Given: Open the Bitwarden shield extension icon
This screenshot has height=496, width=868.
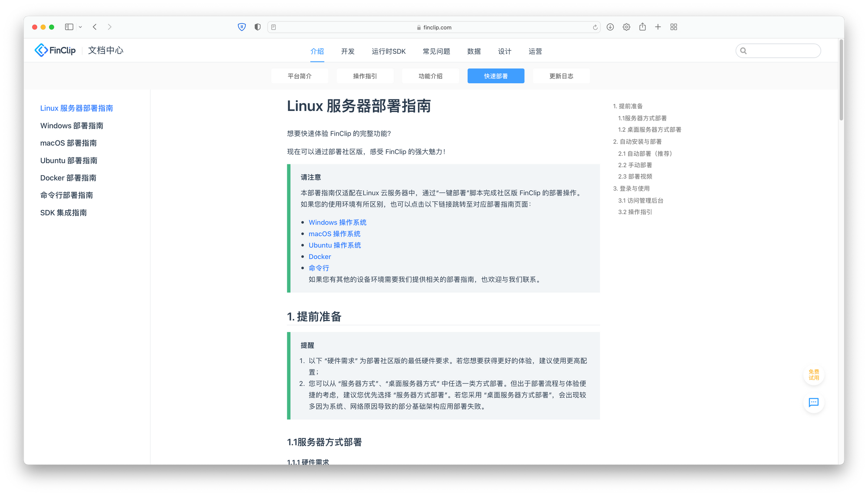Looking at the screenshot, I should tap(242, 27).
